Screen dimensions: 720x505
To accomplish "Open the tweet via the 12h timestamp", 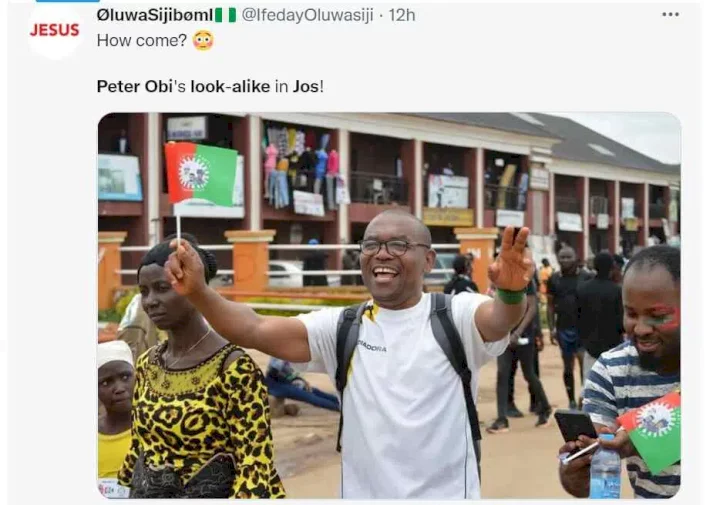I will tap(402, 15).
